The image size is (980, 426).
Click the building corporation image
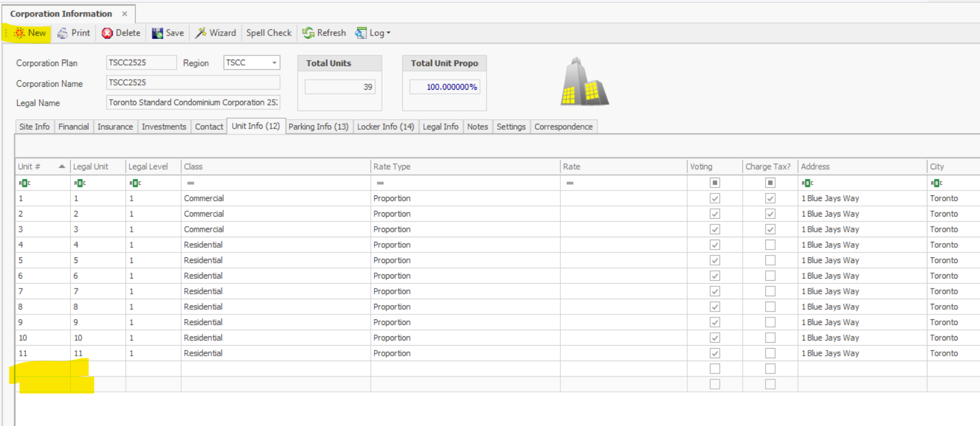[x=584, y=83]
